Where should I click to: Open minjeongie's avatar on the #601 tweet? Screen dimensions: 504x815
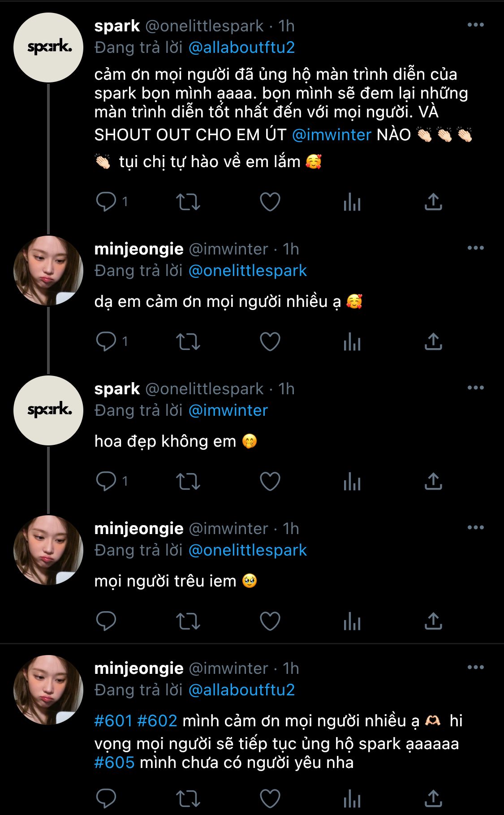pyautogui.click(x=48, y=690)
